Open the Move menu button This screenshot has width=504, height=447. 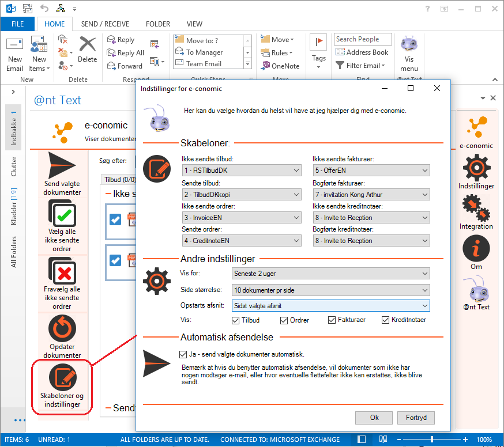(x=277, y=40)
